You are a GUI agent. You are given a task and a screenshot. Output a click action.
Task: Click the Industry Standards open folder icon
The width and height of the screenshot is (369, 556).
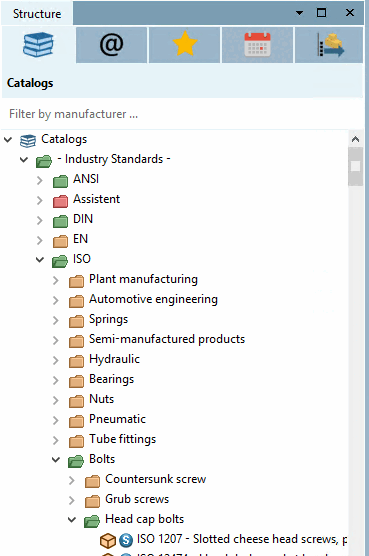click(44, 161)
